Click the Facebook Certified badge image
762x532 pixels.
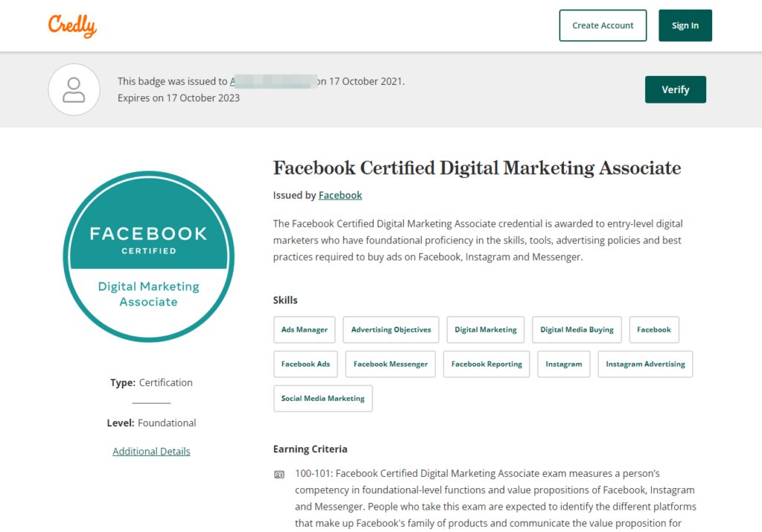pyautogui.click(x=149, y=257)
